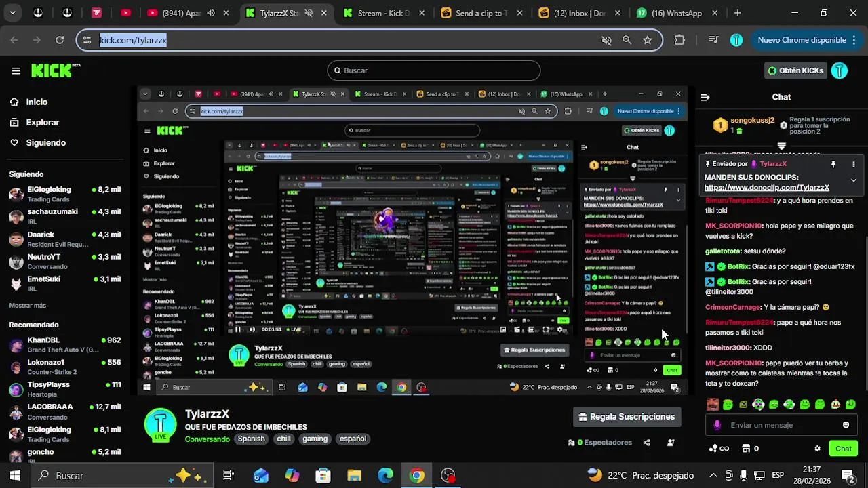Select the first face emote in quick emotes
Image resolution: width=868 pixels, height=488 pixels.
tap(712, 405)
